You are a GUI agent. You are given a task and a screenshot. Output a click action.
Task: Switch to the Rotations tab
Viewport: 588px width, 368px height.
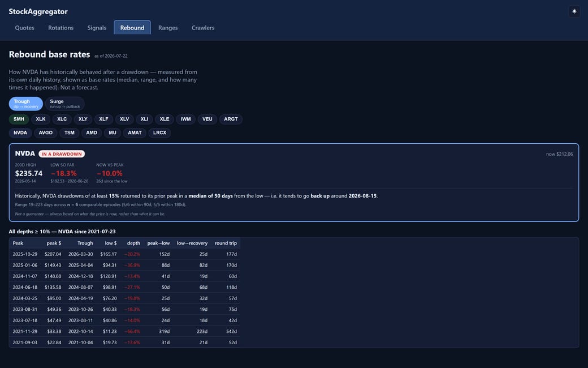tap(60, 28)
